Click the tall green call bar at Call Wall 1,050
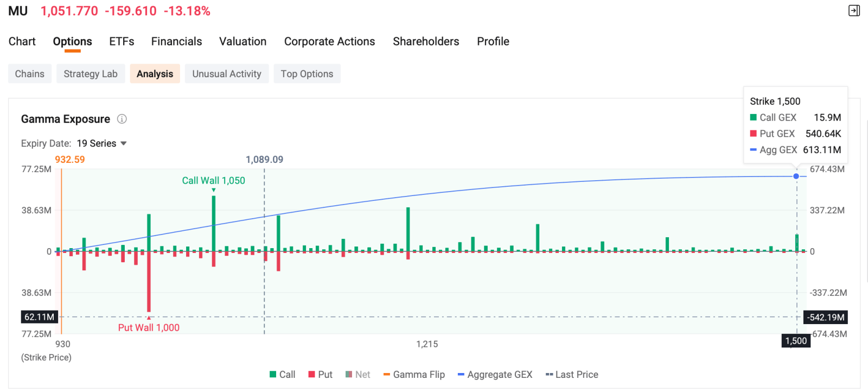The width and height of the screenshot is (868, 392). pyautogui.click(x=214, y=223)
